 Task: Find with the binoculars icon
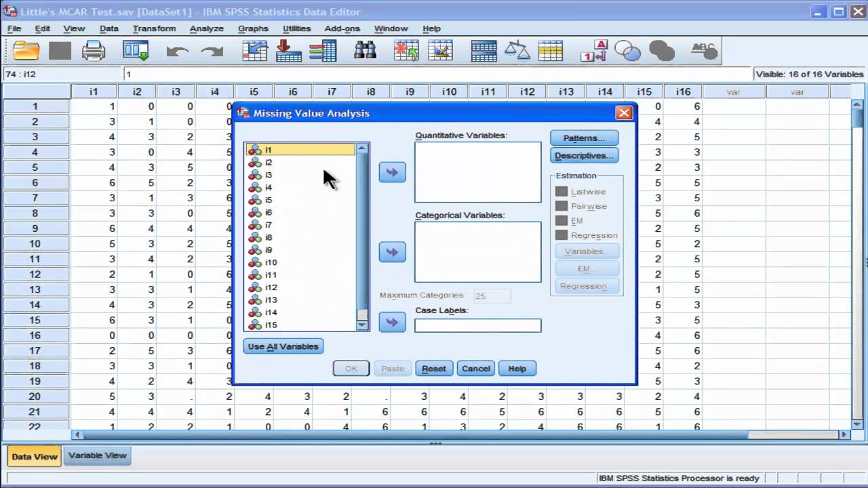(365, 51)
